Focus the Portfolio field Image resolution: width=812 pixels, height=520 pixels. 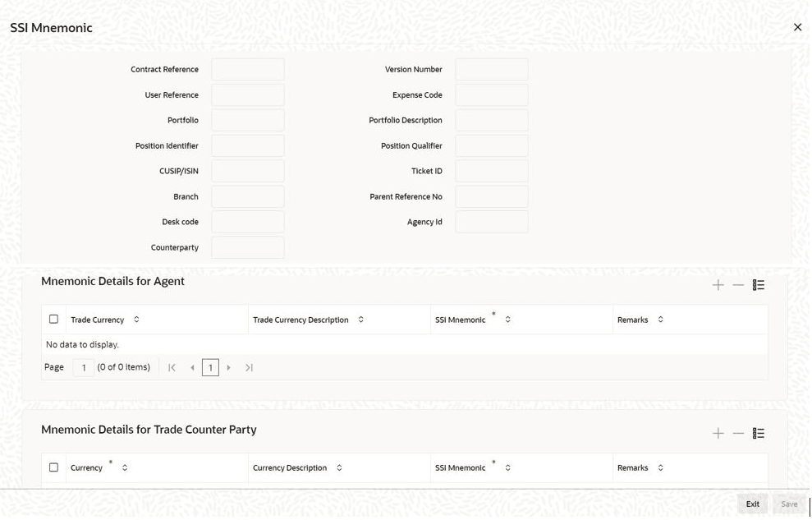tap(247, 120)
